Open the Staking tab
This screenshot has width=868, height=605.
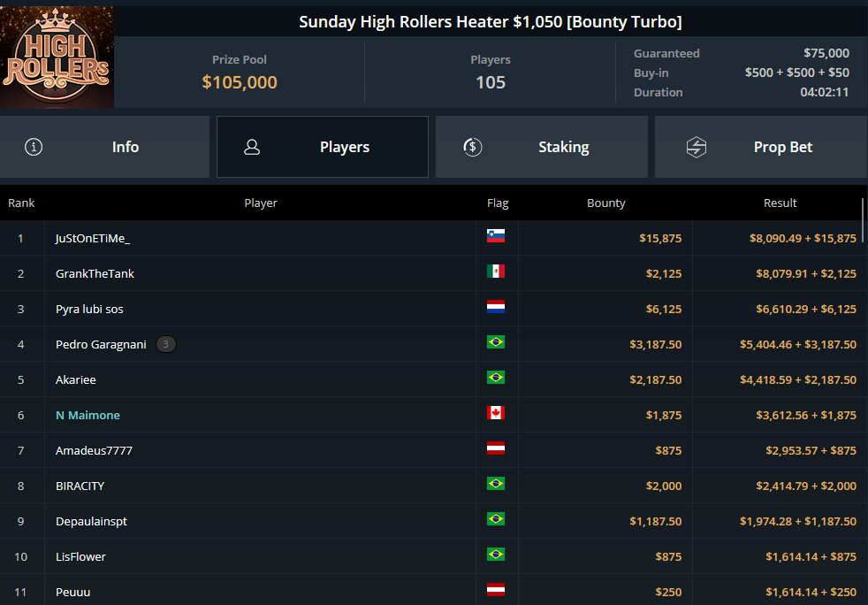tap(541, 147)
